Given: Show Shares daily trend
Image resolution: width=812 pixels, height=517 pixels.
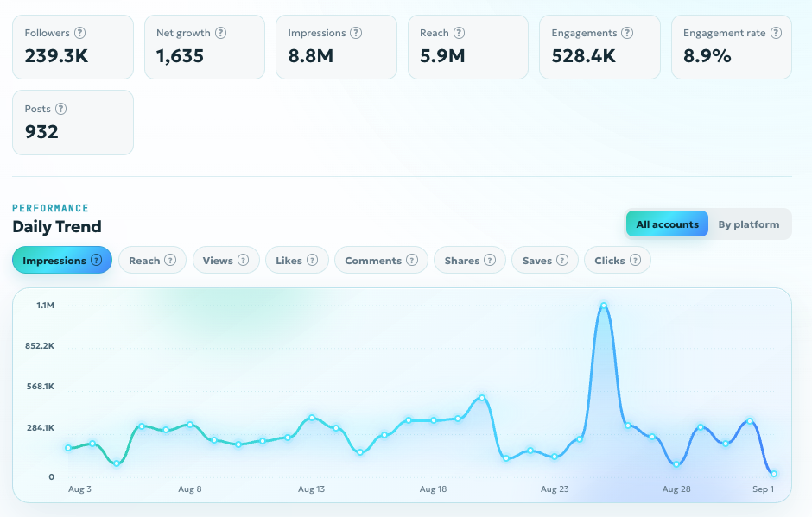Looking at the screenshot, I should tap(470, 260).
